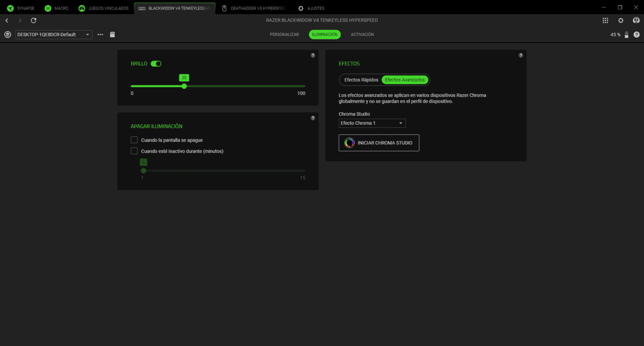
Task: Click the Chroma Studio label
Action: pyautogui.click(x=354, y=114)
